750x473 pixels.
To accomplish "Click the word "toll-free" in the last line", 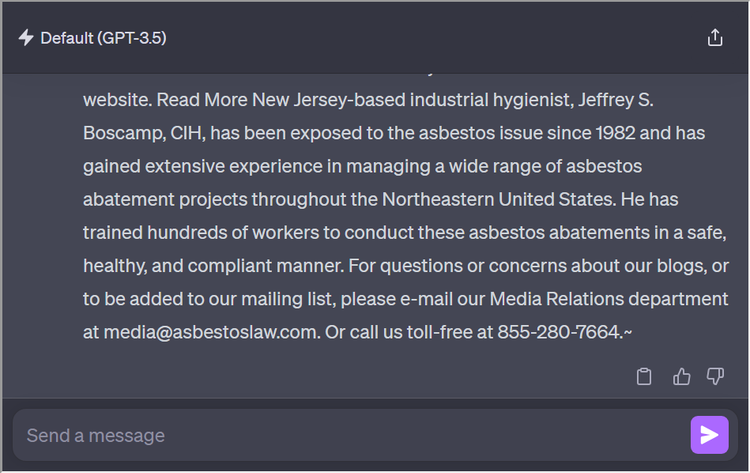I will 420,332.
